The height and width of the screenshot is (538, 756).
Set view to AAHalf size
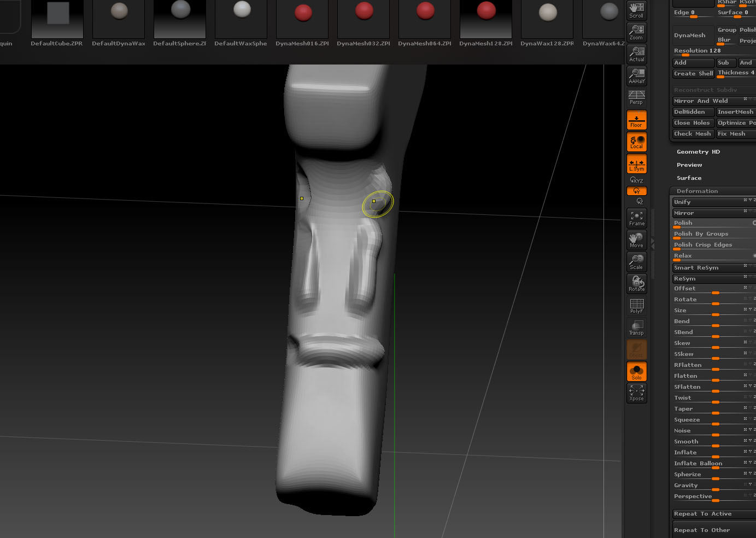point(637,76)
